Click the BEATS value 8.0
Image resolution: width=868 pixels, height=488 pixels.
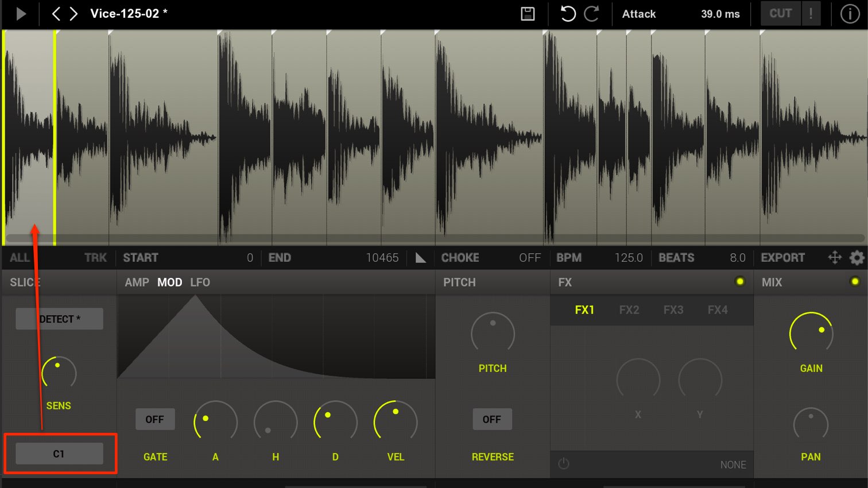tap(738, 258)
